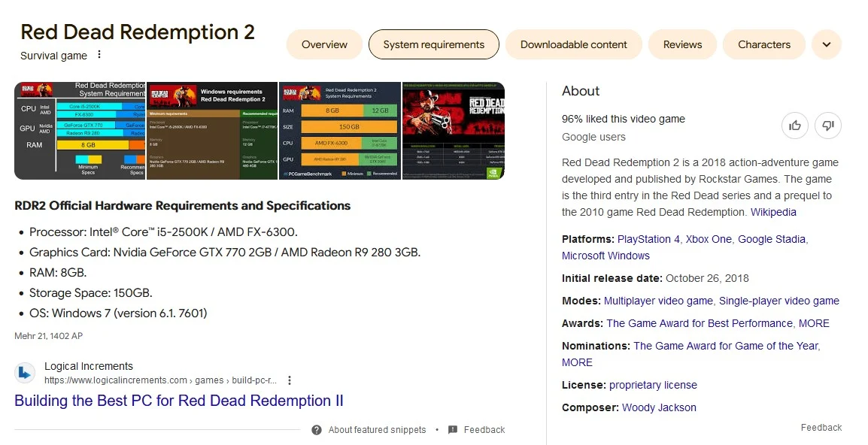This screenshot has width=868, height=445.
Task: Click the OS: Windows 7 line
Action: pyautogui.click(x=118, y=313)
